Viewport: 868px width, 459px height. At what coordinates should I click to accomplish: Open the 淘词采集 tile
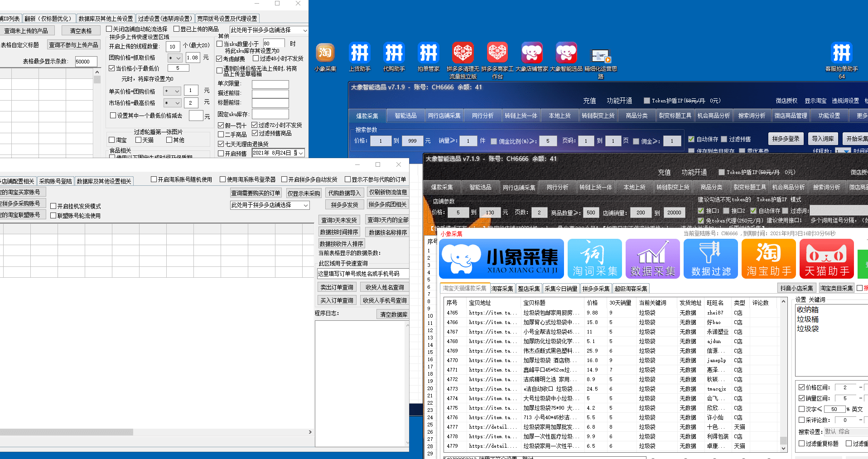pyautogui.click(x=595, y=259)
